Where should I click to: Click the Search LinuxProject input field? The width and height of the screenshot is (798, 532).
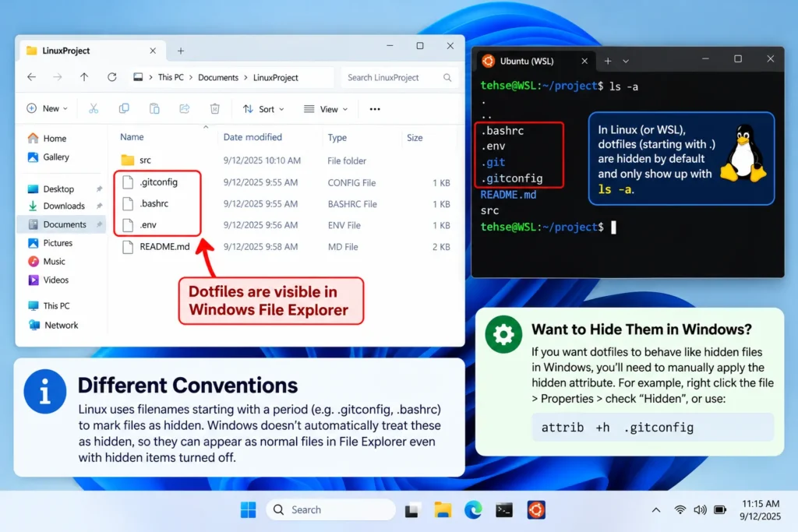[399, 77]
